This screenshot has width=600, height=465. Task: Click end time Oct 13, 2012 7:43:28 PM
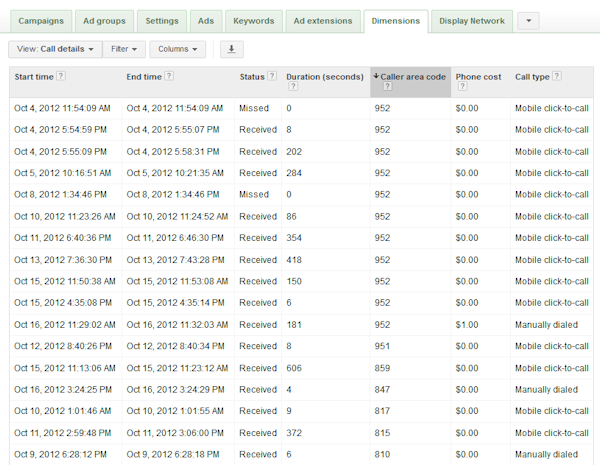coord(175,260)
